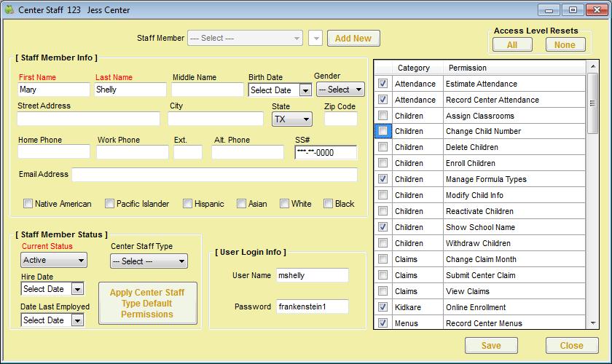Select the Delete Children text
The height and width of the screenshot is (364, 612).
click(472, 147)
